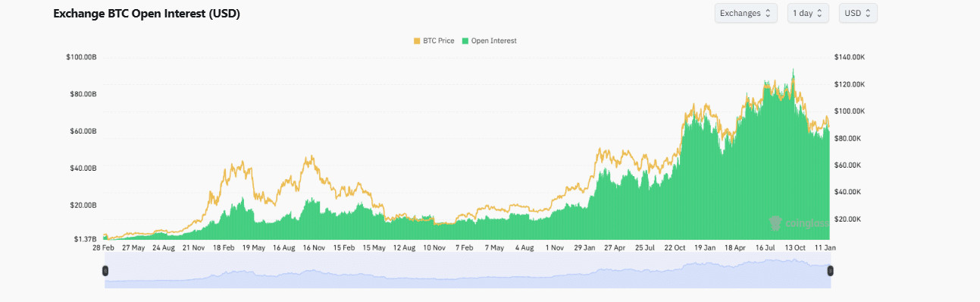
Task: Click the $100.00B left axis label
Action: [81, 57]
